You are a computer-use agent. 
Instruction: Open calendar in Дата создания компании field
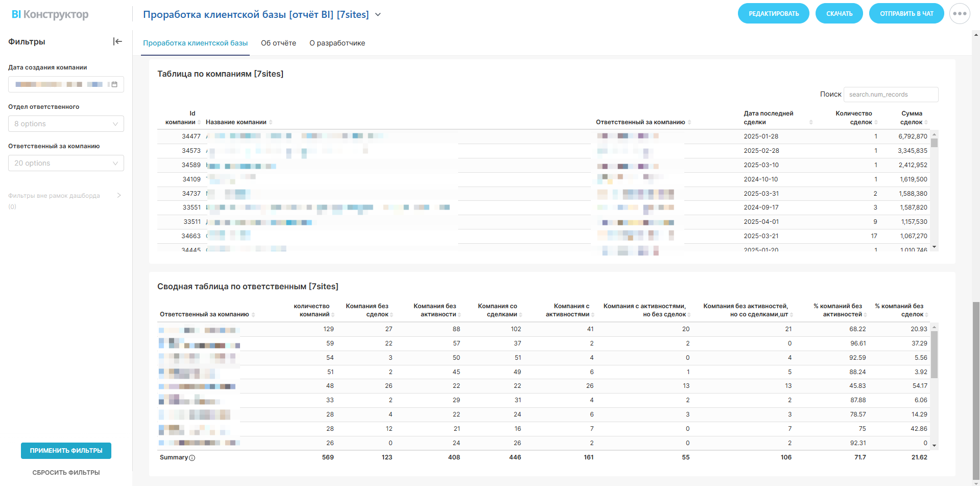114,84
